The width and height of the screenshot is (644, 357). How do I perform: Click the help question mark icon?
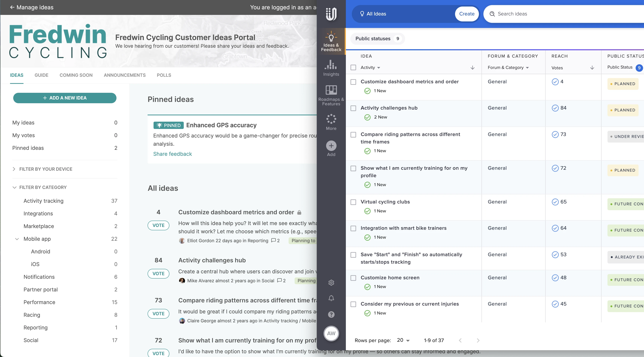[331, 314]
